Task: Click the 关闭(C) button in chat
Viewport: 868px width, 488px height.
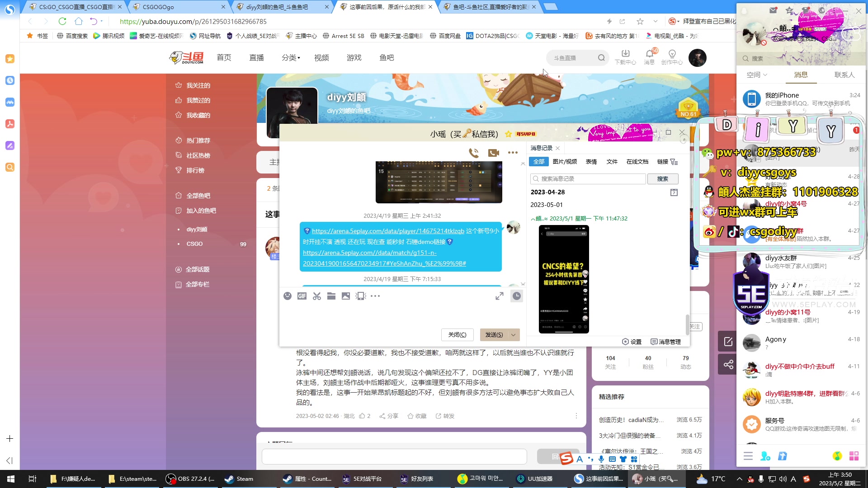Action: pos(457,335)
